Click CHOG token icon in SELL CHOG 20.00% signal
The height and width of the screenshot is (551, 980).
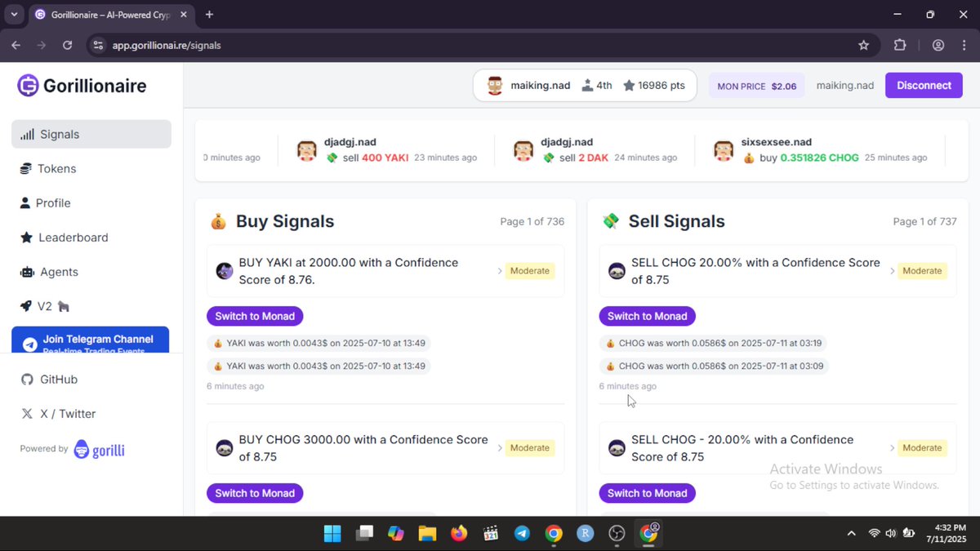[617, 271]
